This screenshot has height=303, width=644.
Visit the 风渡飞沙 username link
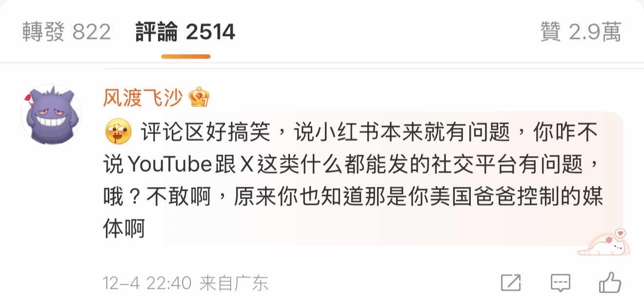[143, 99]
